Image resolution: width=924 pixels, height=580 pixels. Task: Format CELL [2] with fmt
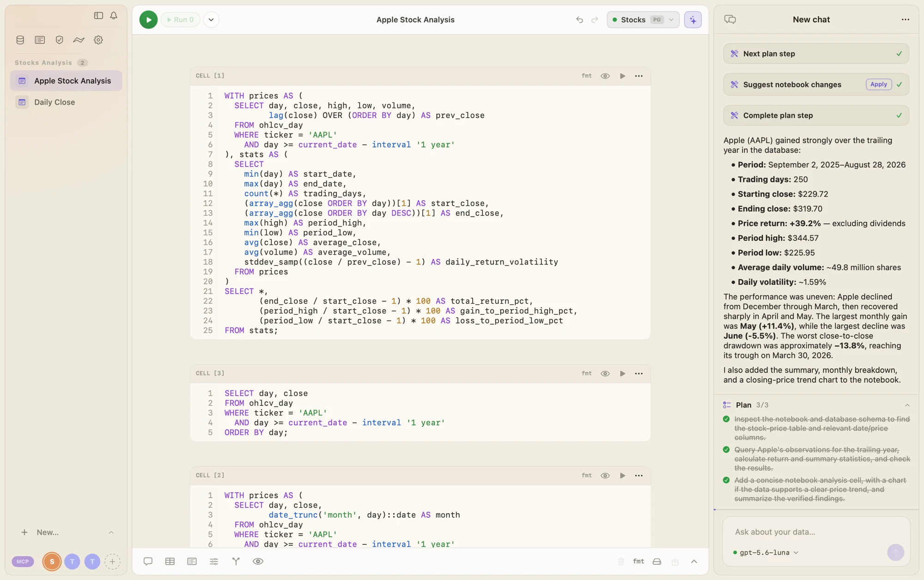(x=586, y=476)
